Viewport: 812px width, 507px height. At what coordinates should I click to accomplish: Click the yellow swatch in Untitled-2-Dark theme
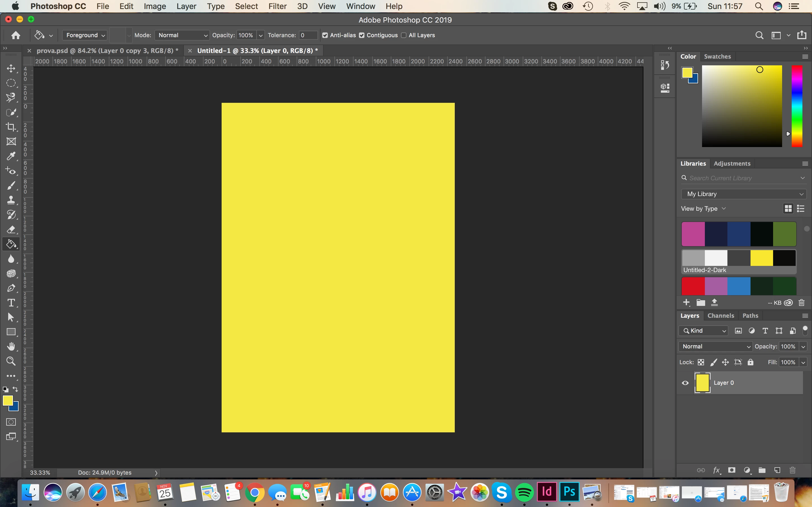pos(761,258)
